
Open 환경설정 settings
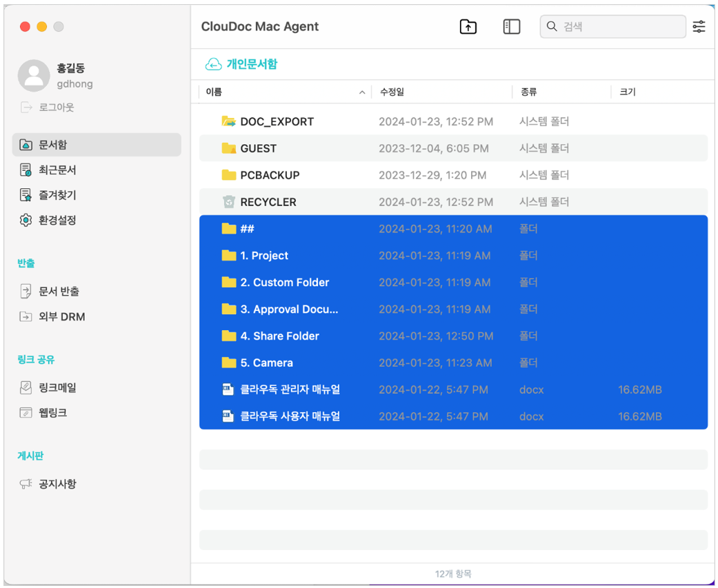(57, 220)
